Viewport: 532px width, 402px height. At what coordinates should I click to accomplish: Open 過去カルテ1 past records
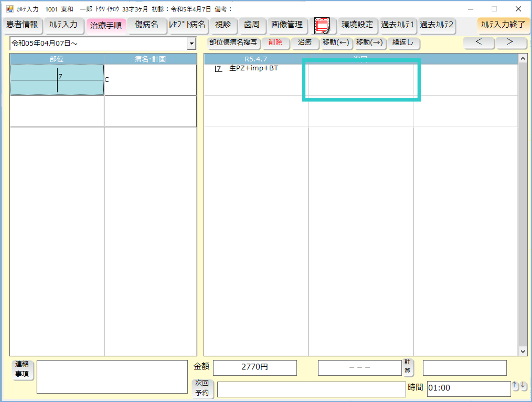pos(397,25)
